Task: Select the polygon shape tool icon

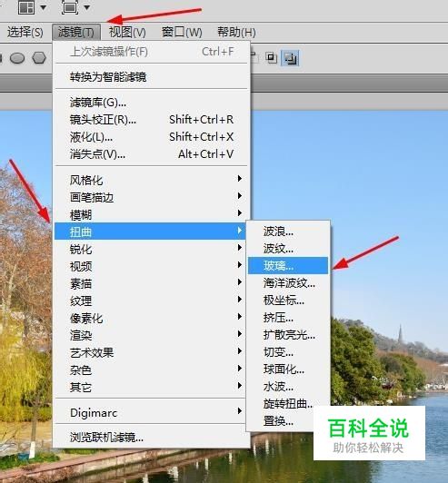Action: click(39, 57)
